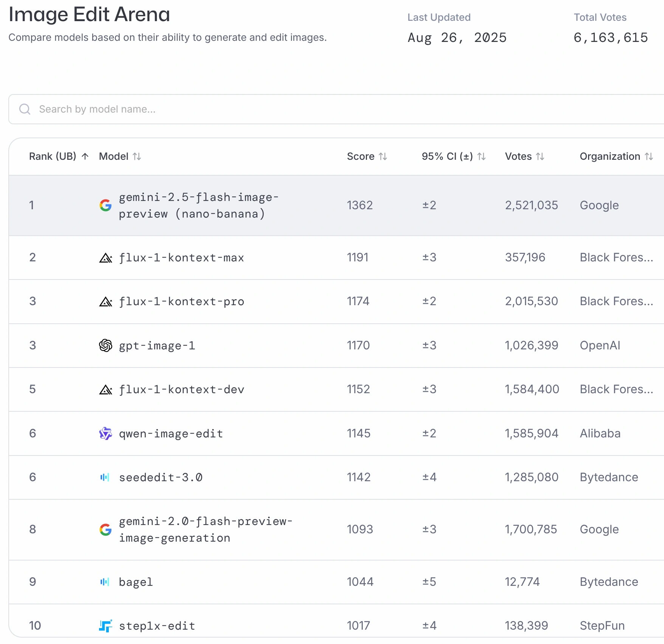
Task: Click the Bytedance icon next to seededit-3.0
Action: pos(105,477)
